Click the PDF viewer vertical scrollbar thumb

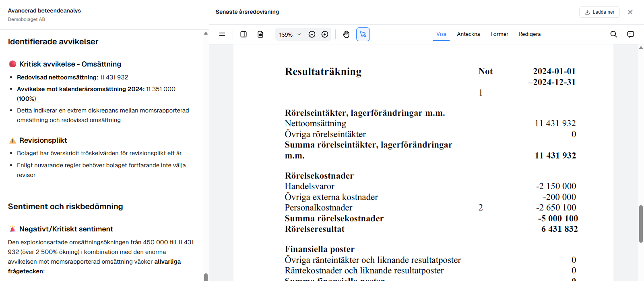pyautogui.click(x=641, y=224)
